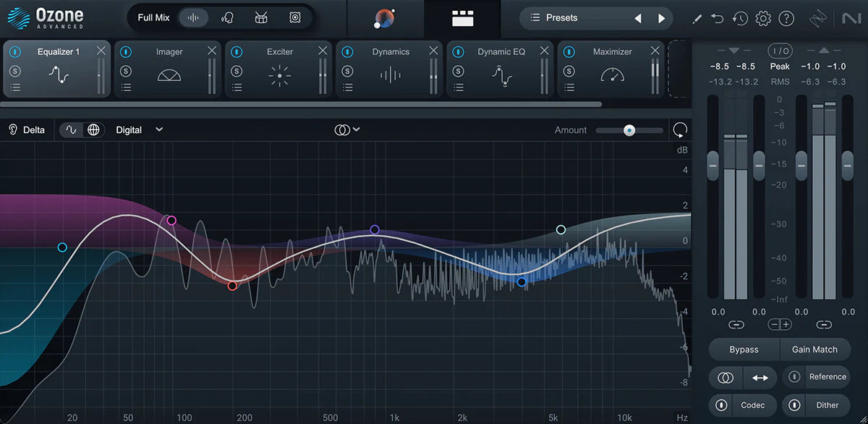This screenshot has width=868, height=424.
Task: Open the Digital EQ mode dropdown
Action: [x=140, y=130]
